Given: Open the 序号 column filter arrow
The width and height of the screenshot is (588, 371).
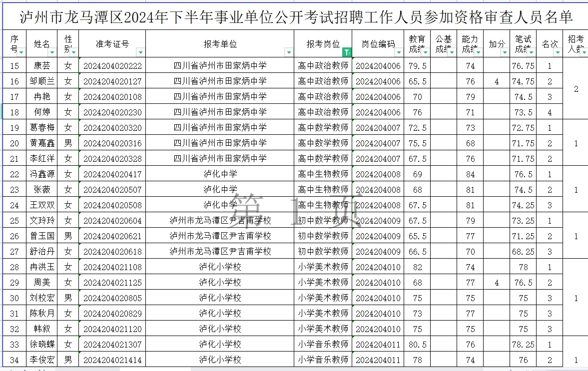Looking at the screenshot, I should [x=20, y=53].
